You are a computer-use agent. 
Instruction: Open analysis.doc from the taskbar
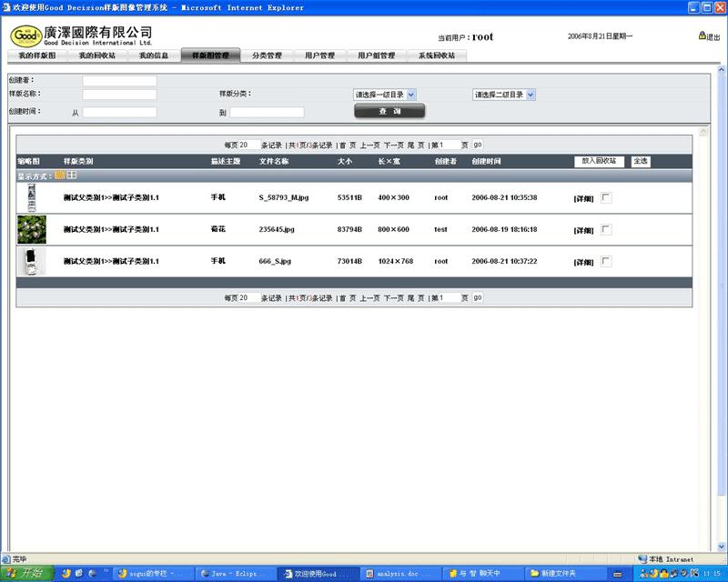(x=400, y=574)
